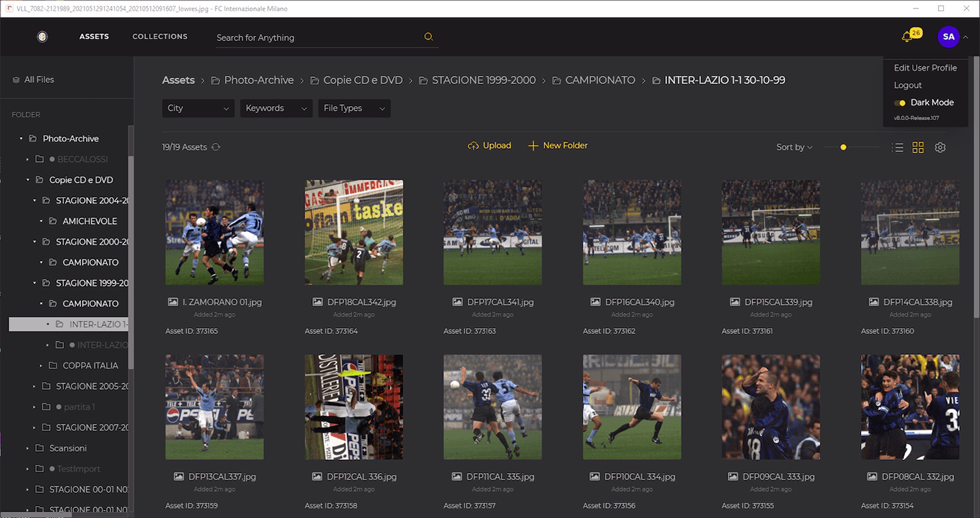Click the asset grid vertical scrollbar

tap(977, 189)
